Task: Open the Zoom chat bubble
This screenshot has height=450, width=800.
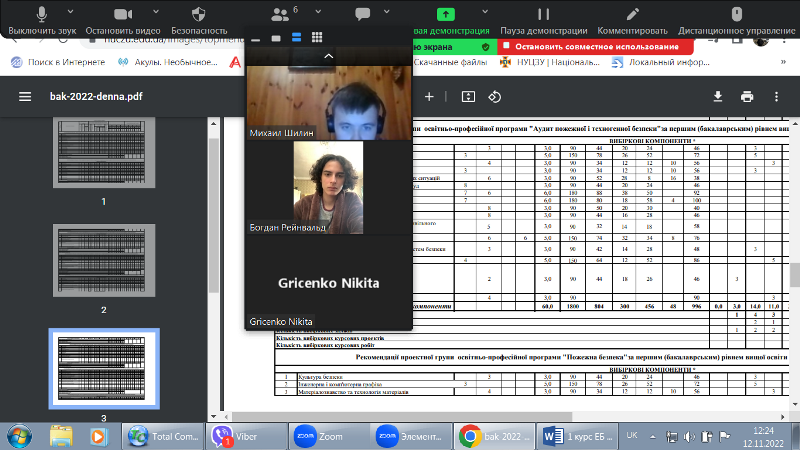Action: [x=360, y=15]
